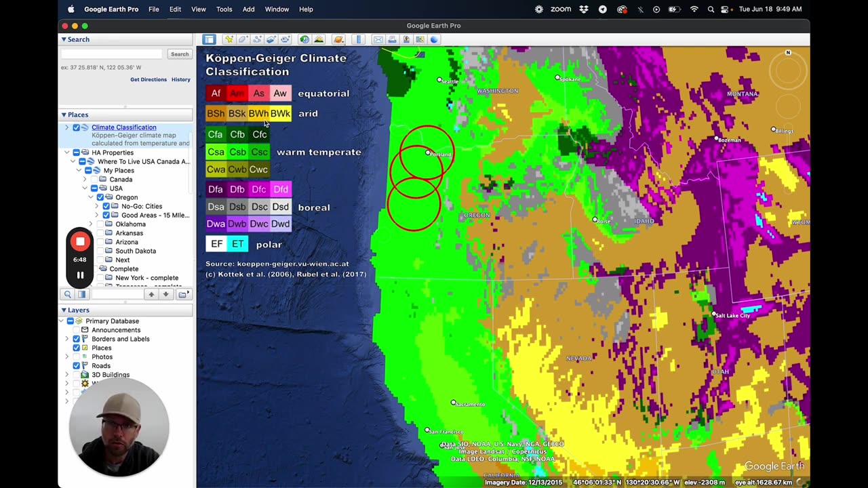Click the Get Directions link
868x488 pixels.
coord(149,79)
